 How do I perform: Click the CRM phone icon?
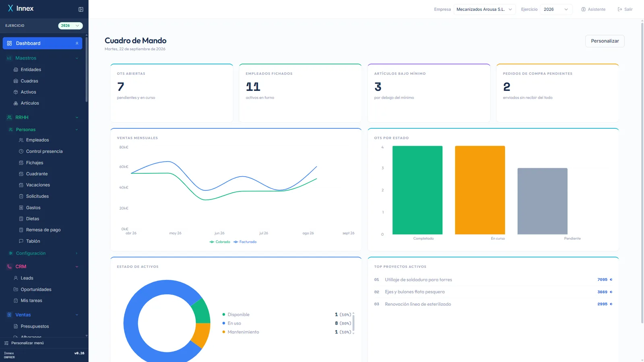coord(9,267)
